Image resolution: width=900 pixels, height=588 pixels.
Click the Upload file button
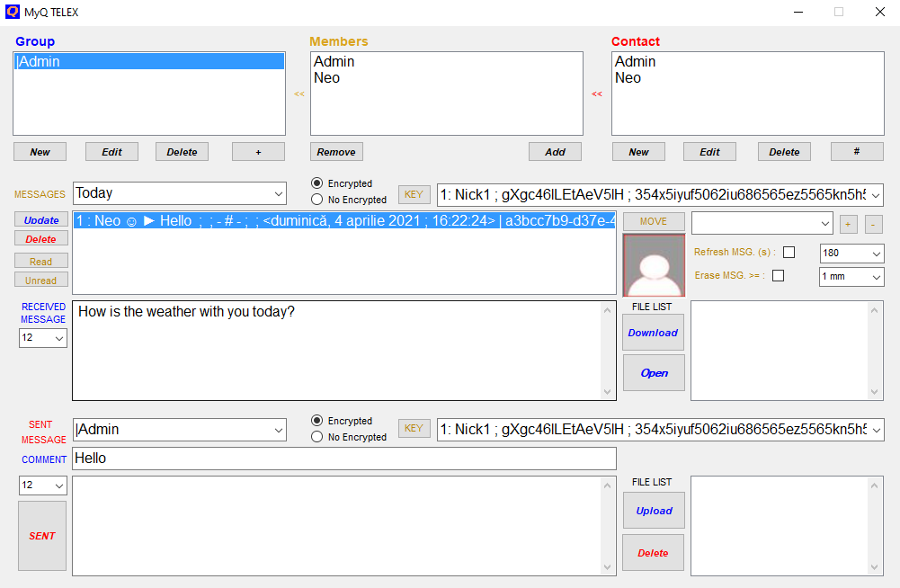tap(654, 511)
